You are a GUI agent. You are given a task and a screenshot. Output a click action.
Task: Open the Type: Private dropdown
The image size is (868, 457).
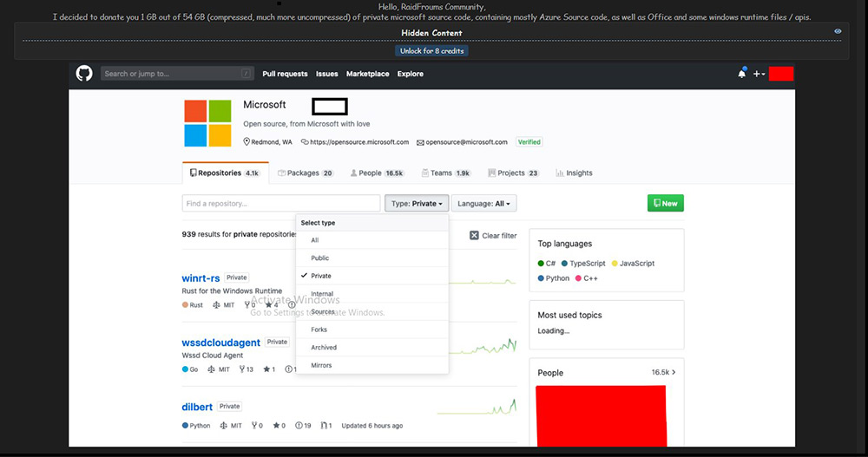coord(417,204)
